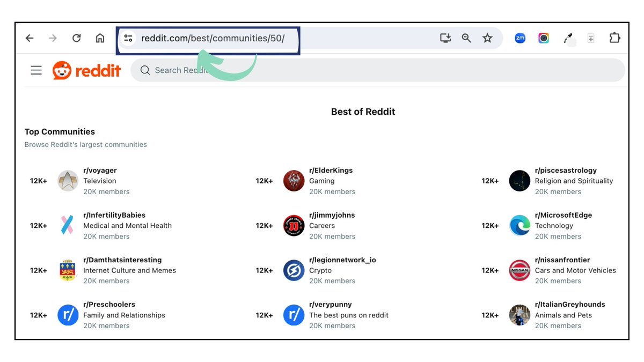
Task: Click the r/MicrosoftEdge logo avatar
Action: click(519, 226)
